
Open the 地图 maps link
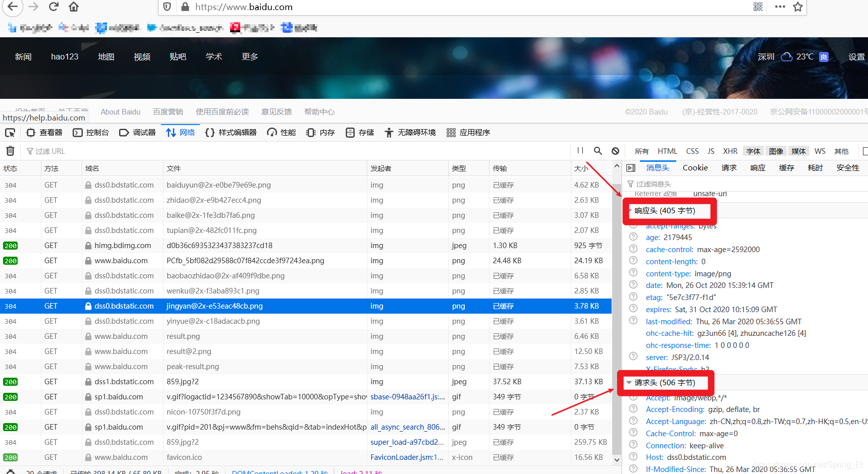[106, 56]
